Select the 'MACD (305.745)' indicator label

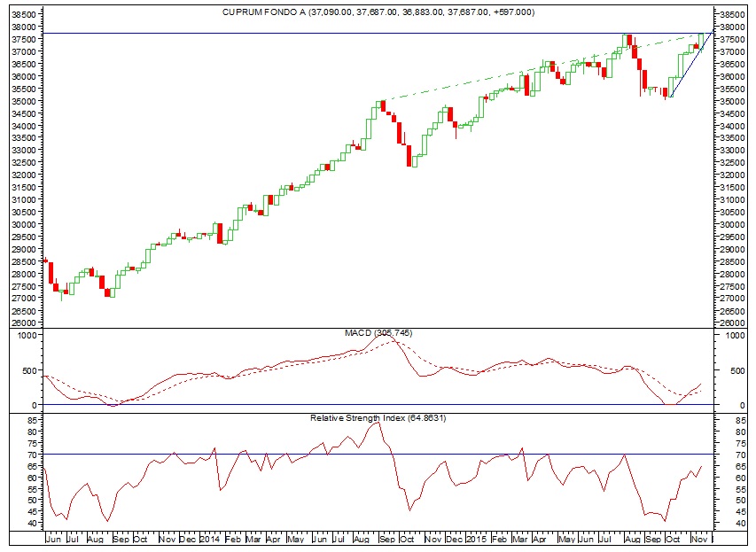coord(378,332)
